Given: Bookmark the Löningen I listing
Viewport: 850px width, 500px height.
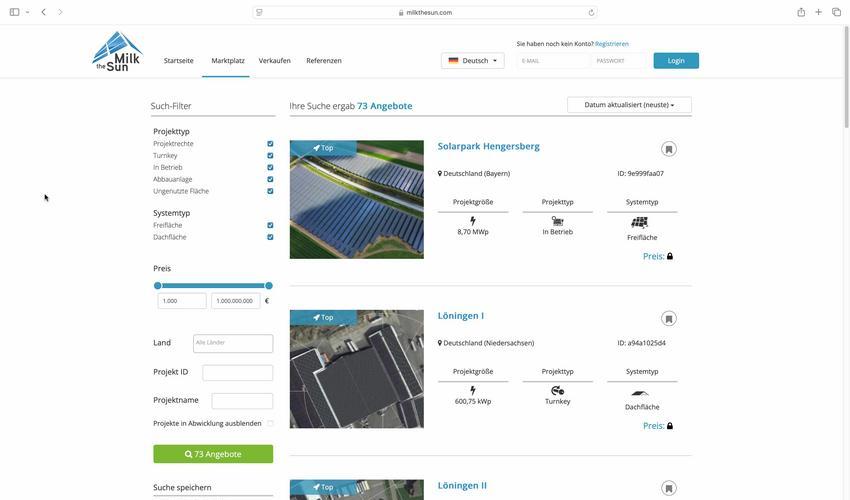Looking at the screenshot, I should point(668,319).
